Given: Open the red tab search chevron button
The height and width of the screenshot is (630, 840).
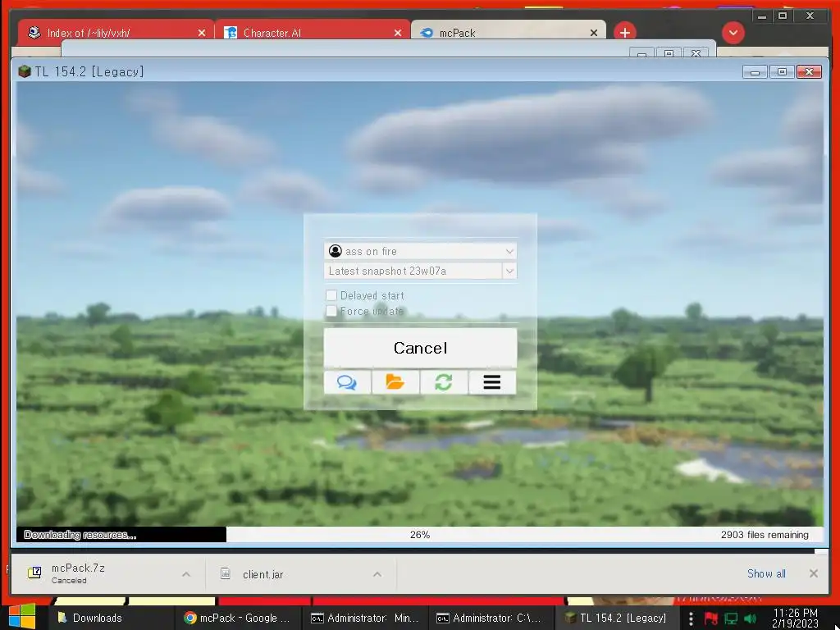Looking at the screenshot, I should 733,33.
